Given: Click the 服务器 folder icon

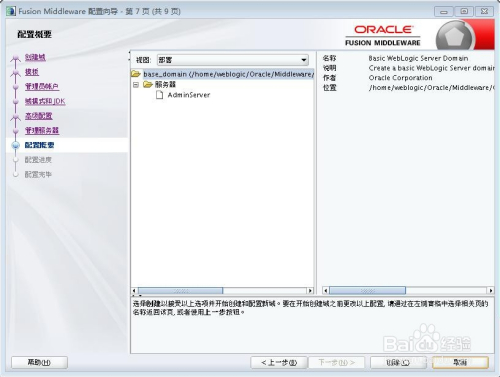Looking at the screenshot, I should [x=148, y=85].
